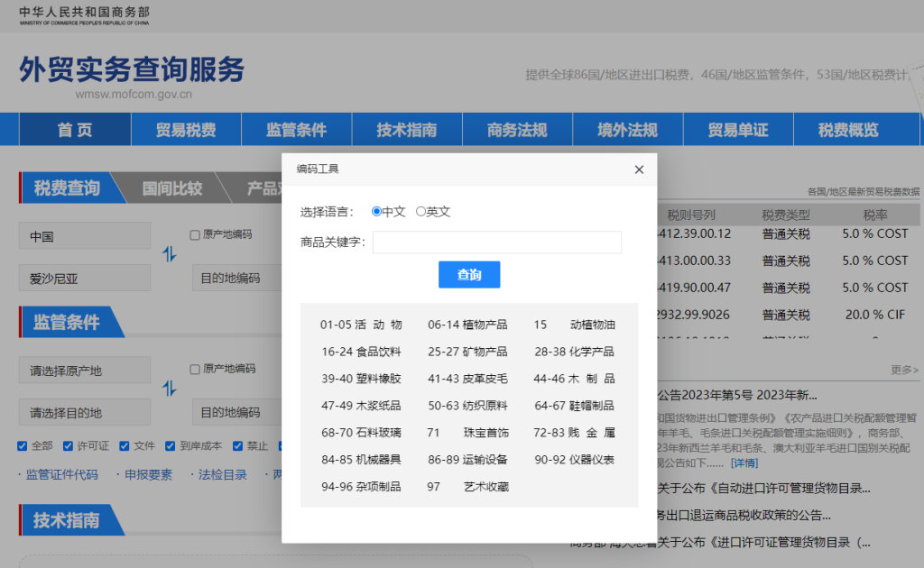924x568 pixels.
Task: Focus the 商品关键字 input field
Action: (497, 242)
